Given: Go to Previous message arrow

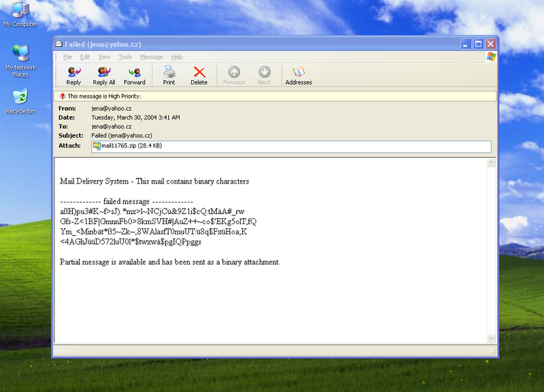Looking at the screenshot, I should (x=234, y=76).
